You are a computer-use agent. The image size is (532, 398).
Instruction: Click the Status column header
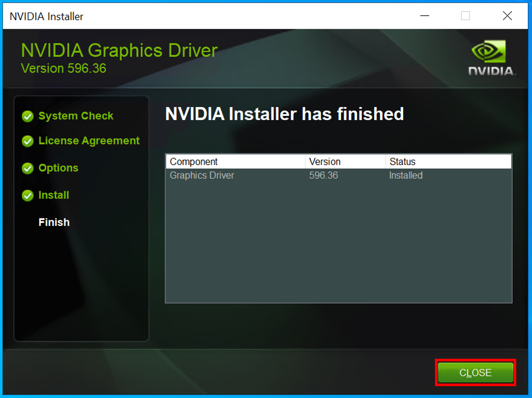click(448, 161)
